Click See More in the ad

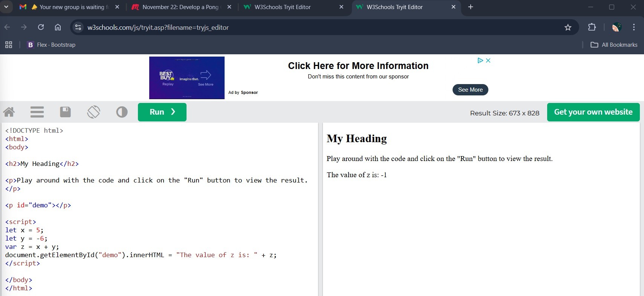pyautogui.click(x=470, y=90)
